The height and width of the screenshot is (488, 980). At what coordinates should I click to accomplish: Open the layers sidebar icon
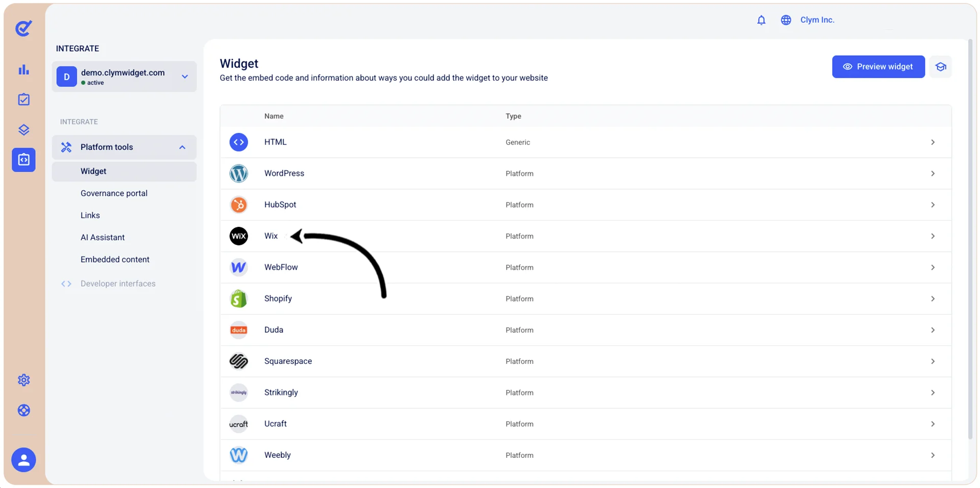pyautogui.click(x=24, y=129)
